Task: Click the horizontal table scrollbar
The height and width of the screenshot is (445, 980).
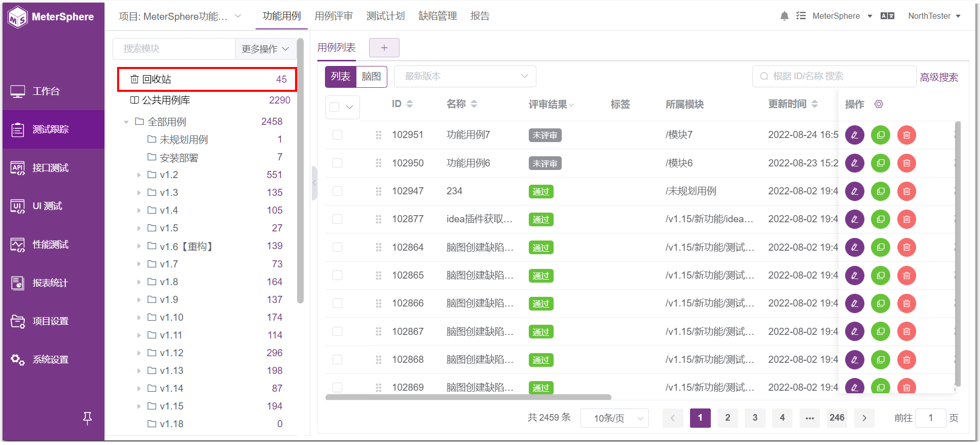Action: 468,397
